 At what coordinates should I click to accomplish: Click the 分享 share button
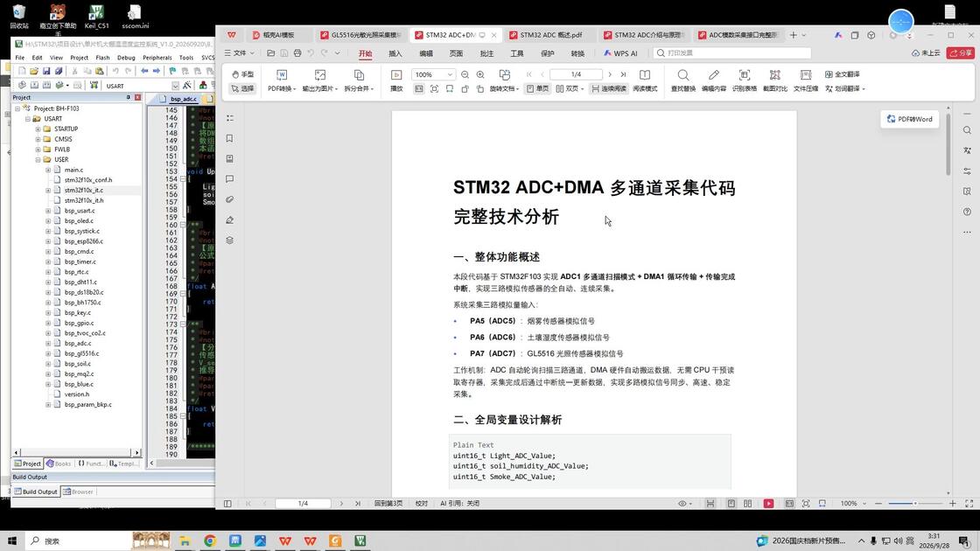pos(961,53)
